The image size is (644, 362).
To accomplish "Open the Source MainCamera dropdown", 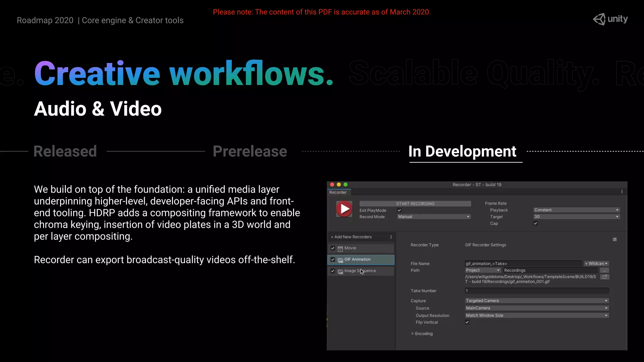I will [x=537, y=308].
